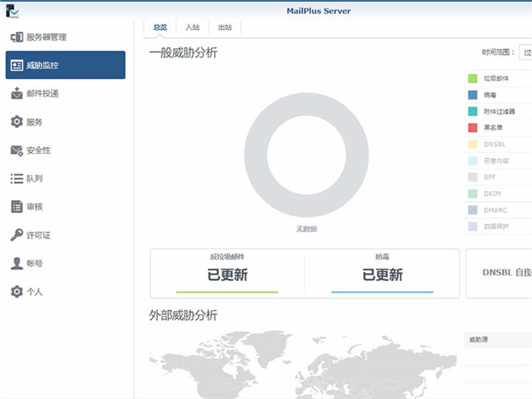532x399 pixels.
Task: Click the 帐号 user icon
Action: 17,264
